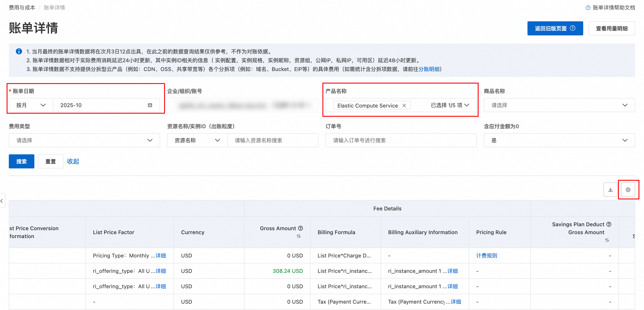Screen dimensions: 644x310
Task: Expand the left sidebar arrow
Action: [x=2, y=201]
